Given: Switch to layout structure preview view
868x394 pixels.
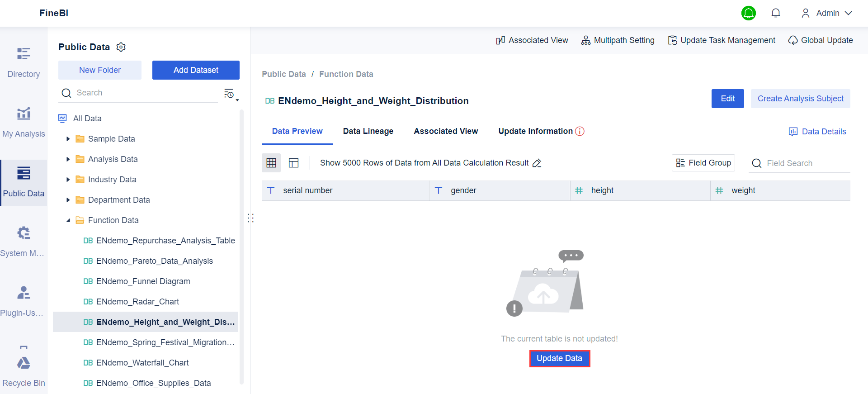Looking at the screenshot, I should click(294, 163).
